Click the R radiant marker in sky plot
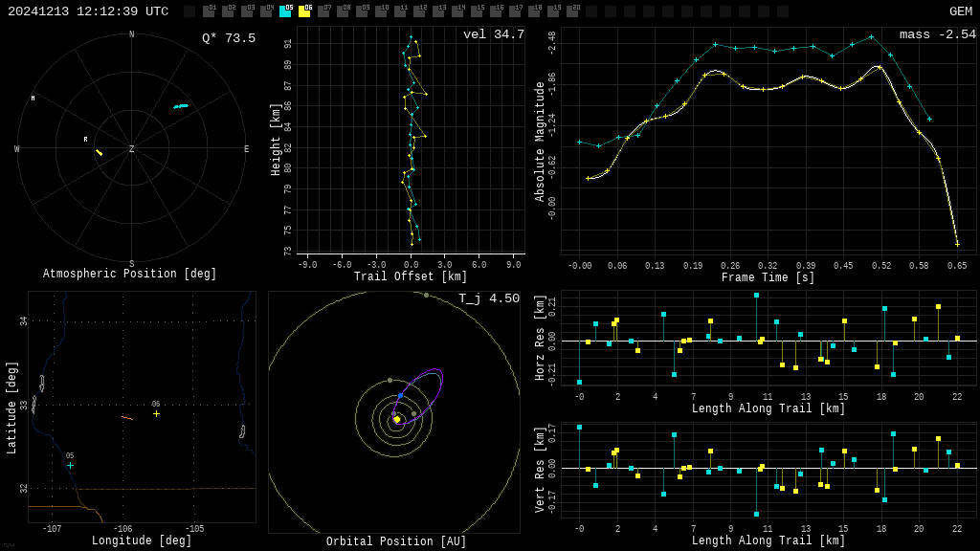The image size is (980, 551). click(x=85, y=140)
